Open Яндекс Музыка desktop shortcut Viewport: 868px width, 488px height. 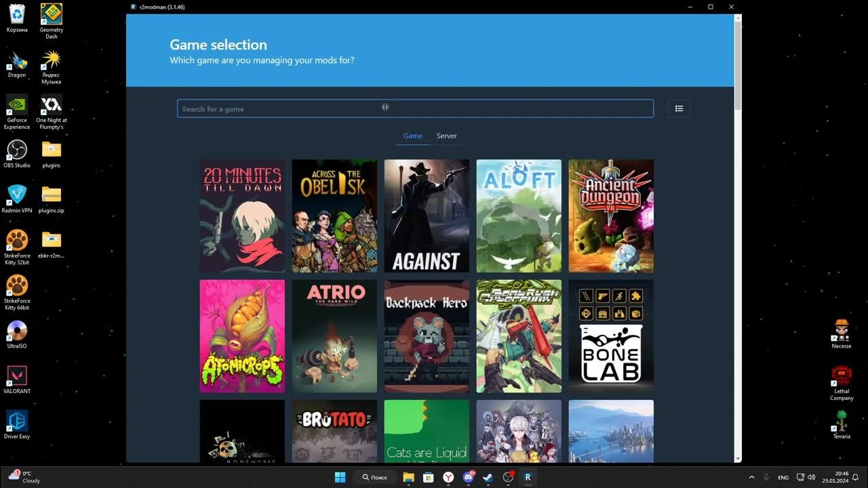52,66
